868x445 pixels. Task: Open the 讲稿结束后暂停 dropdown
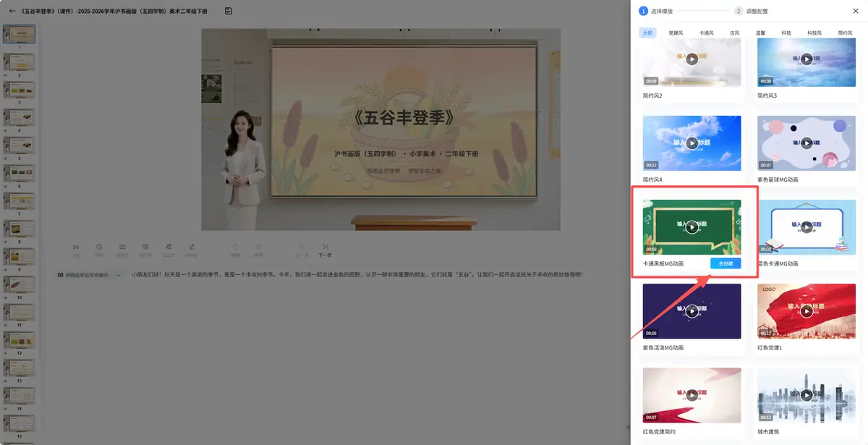90,275
